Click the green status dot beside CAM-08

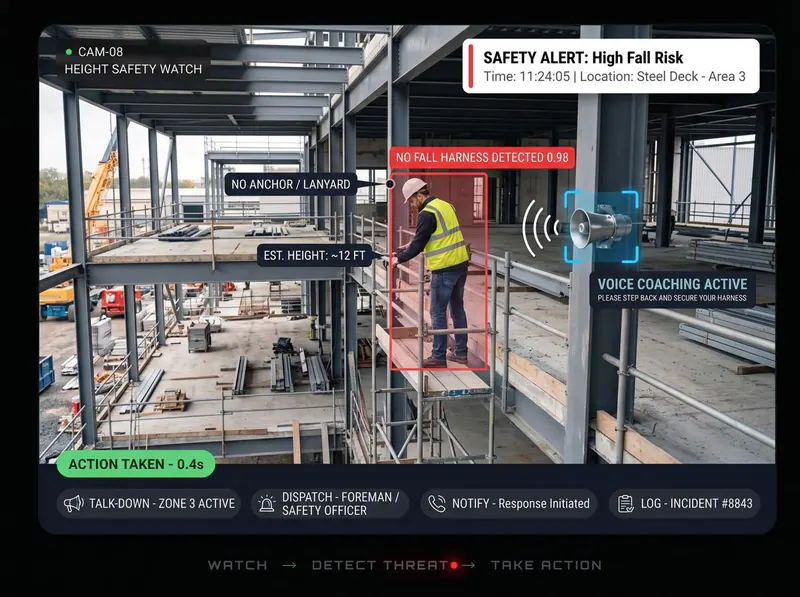coord(69,52)
